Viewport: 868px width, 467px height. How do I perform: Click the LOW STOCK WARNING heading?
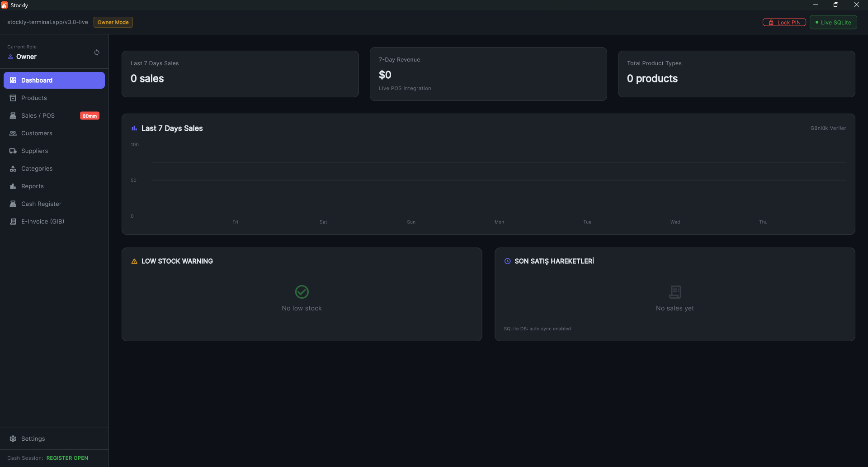[177, 262]
